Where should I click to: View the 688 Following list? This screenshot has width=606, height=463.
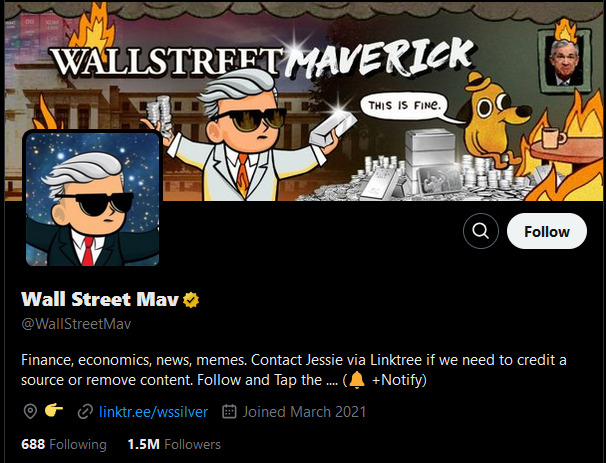(x=64, y=444)
